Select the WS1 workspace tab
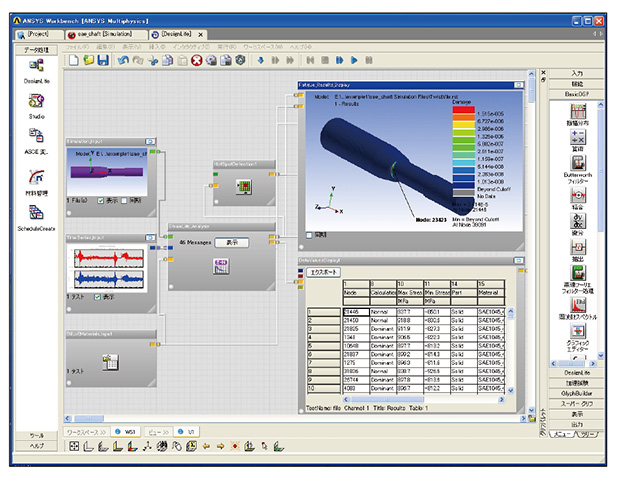Screen dimensions: 620x482 click(126, 432)
